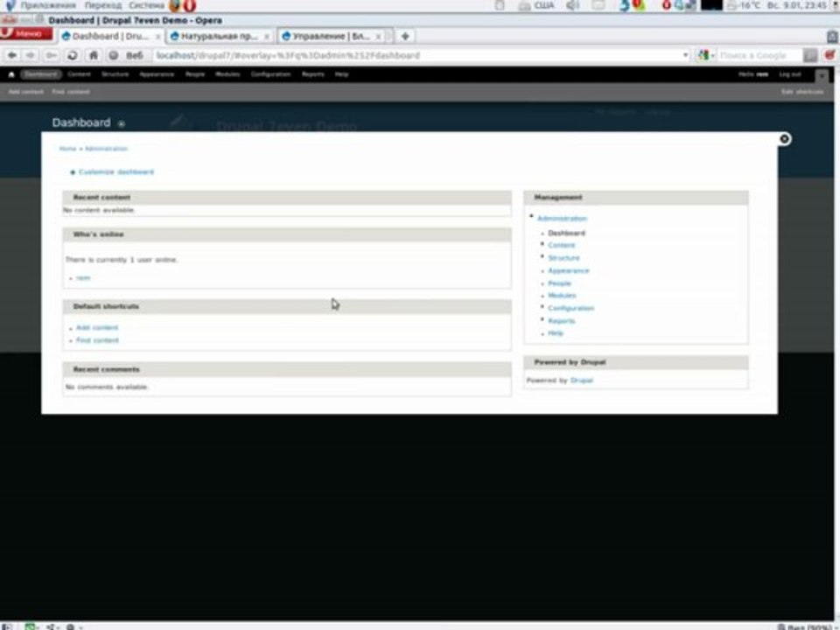Screen dimensions: 840x630
Task: Open Structure in Drupal admin toolbar
Action: pos(115,74)
